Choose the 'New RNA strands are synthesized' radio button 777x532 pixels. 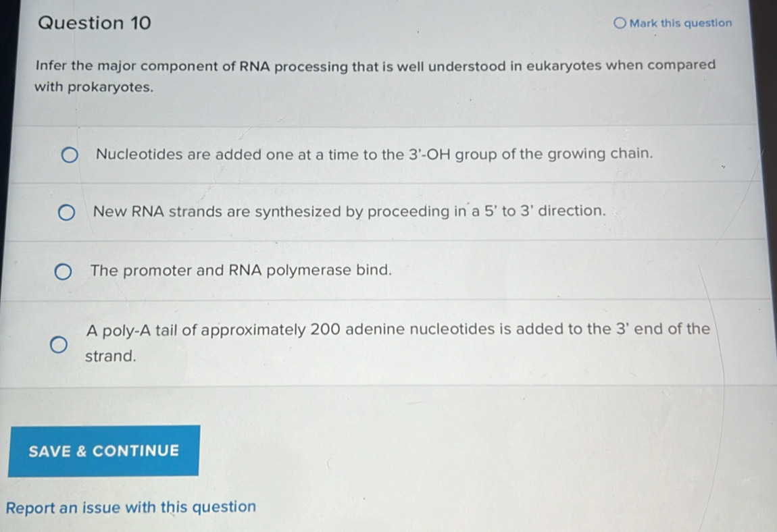point(66,215)
